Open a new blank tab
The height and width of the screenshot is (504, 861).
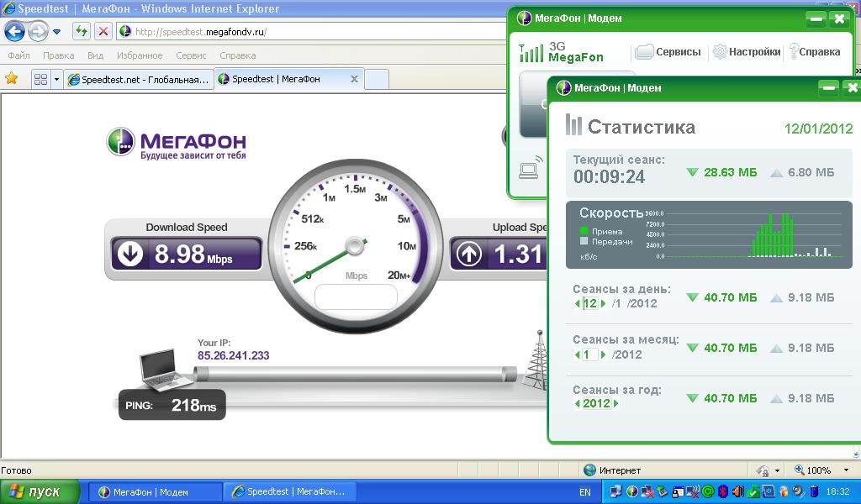click(377, 80)
